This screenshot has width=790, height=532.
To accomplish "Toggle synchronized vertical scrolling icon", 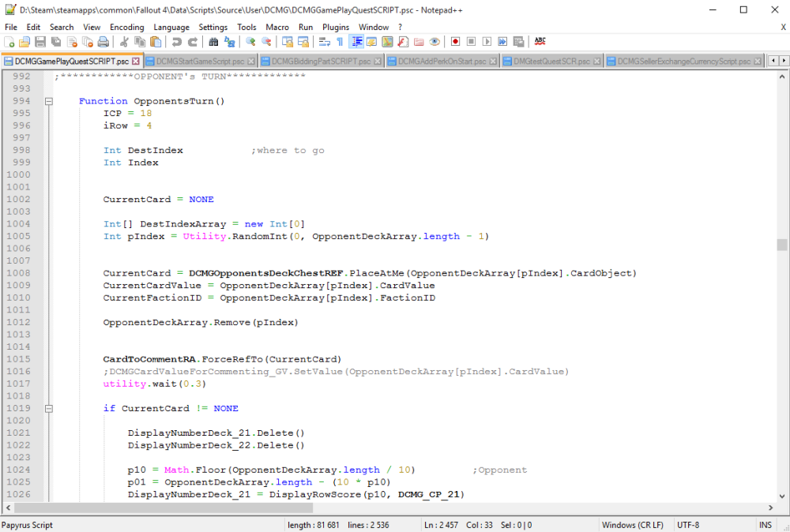I will click(x=288, y=42).
